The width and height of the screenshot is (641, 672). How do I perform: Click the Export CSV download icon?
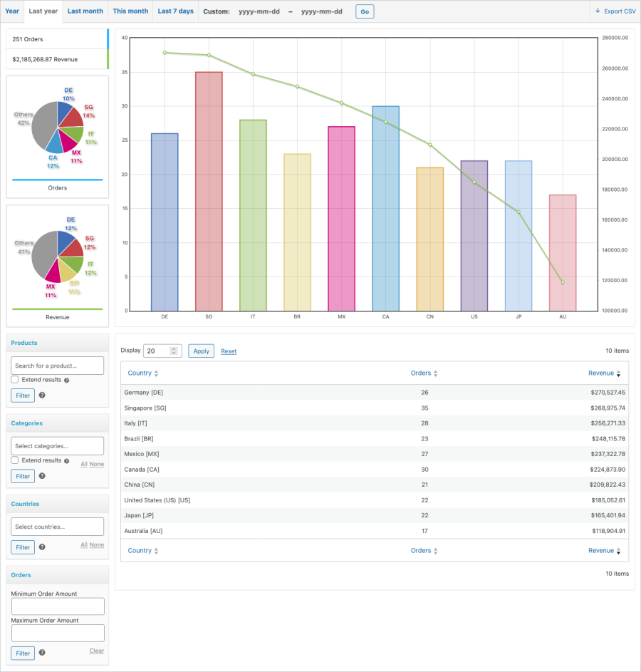tap(597, 11)
